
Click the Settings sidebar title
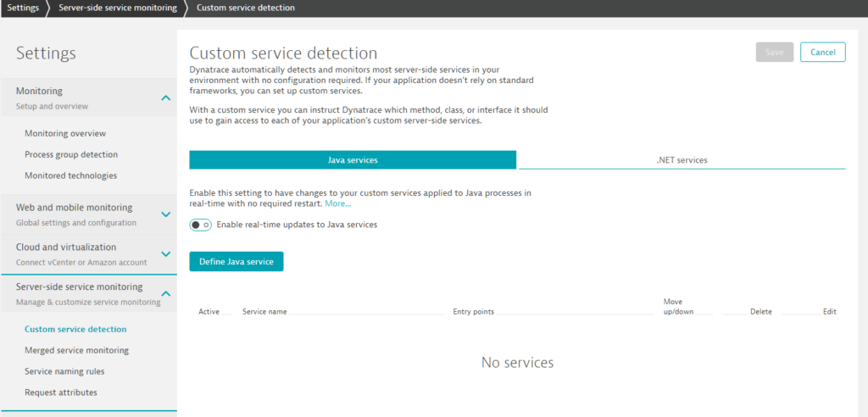click(x=46, y=53)
